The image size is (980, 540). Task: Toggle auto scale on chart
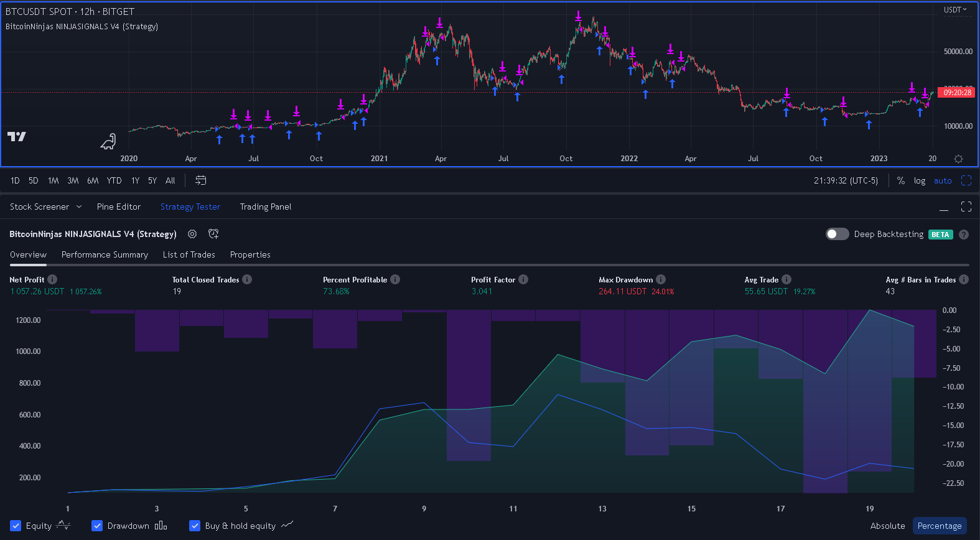click(943, 180)
